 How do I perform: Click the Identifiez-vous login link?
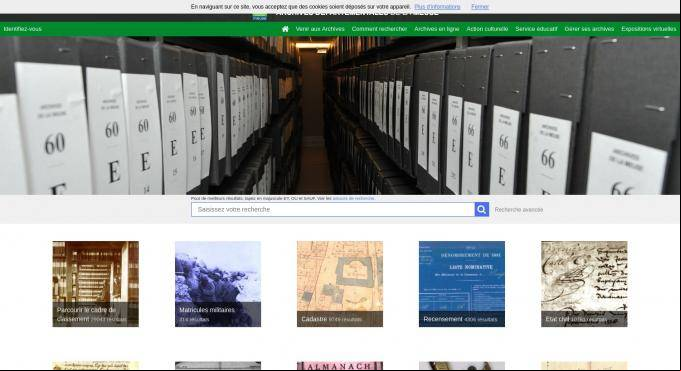(x=23, y=29)
